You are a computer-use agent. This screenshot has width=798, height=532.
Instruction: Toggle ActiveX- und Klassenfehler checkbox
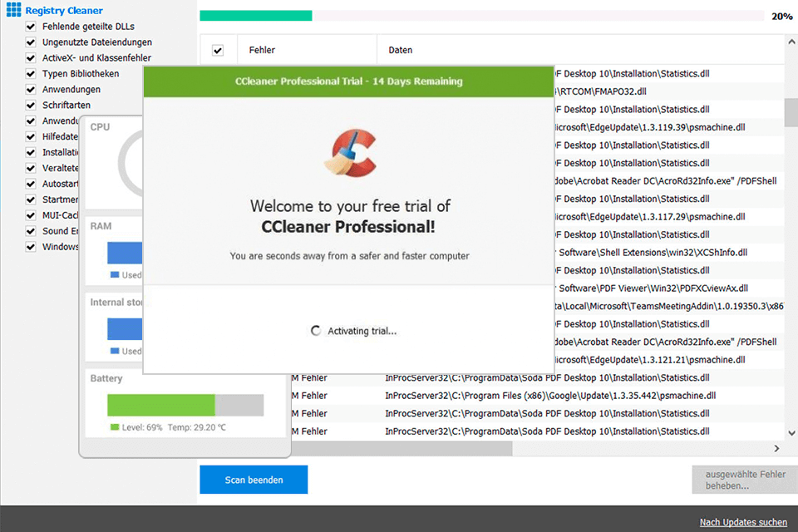coord(31,58)
